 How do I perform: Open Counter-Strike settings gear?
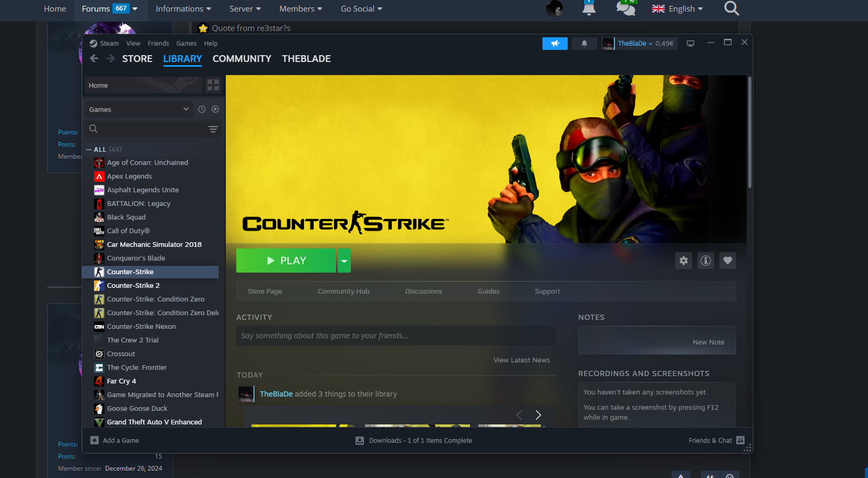click(683, 261)
